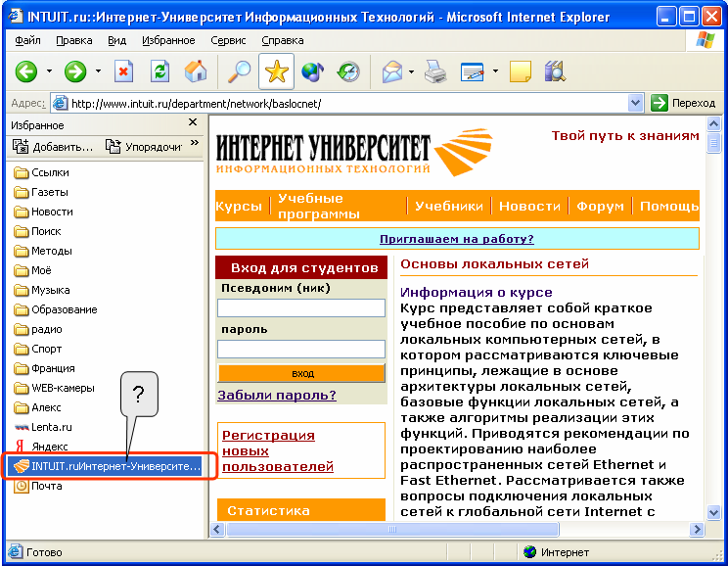Expand the Спорт favorites folder

(37, 348)
